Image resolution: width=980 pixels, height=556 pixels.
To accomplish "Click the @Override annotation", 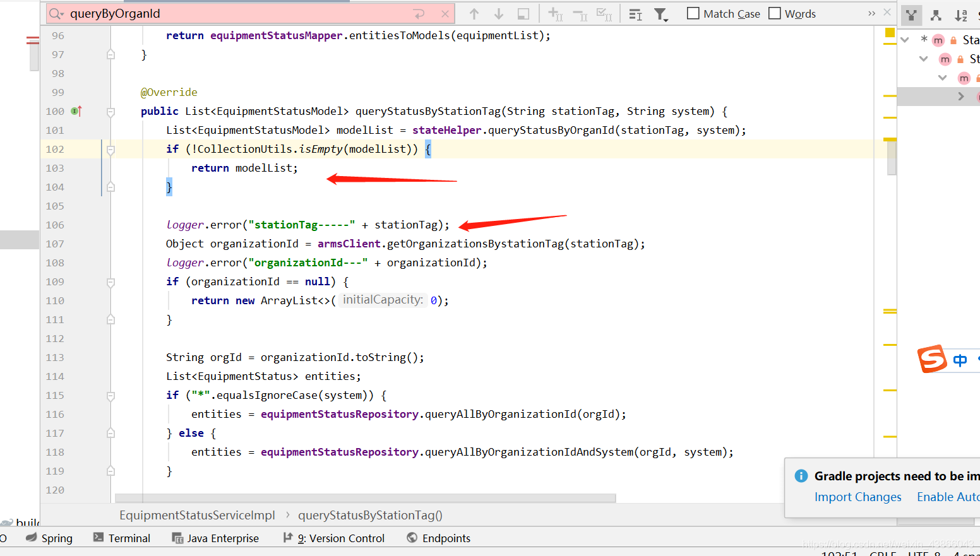I will tap(169, 92).
